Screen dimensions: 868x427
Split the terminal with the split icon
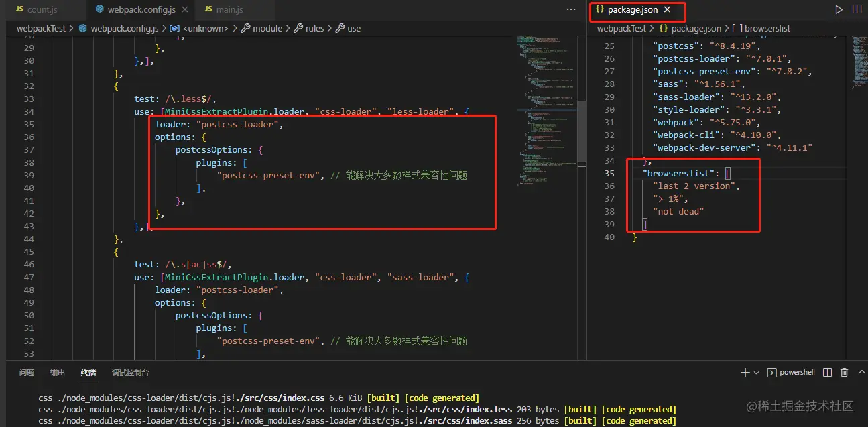point(828,373)
